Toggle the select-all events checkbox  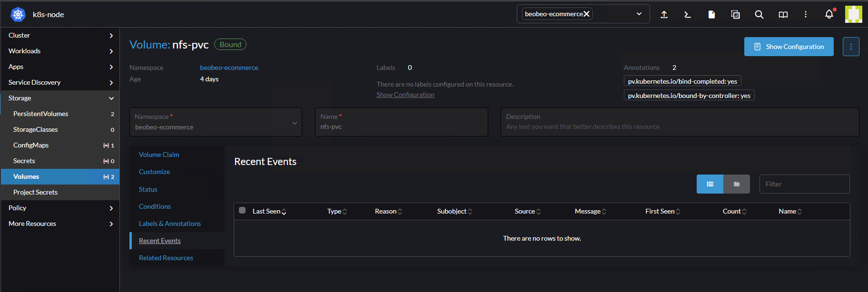(x=242, y=210)
